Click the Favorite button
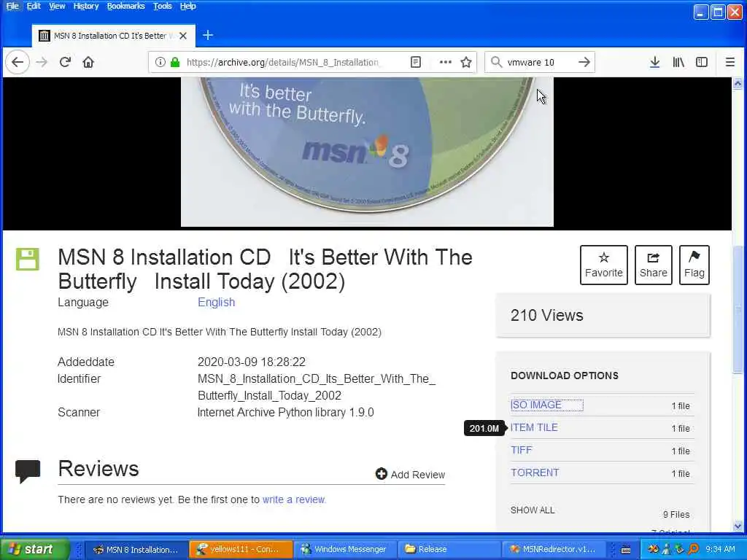 click(603, 265)
